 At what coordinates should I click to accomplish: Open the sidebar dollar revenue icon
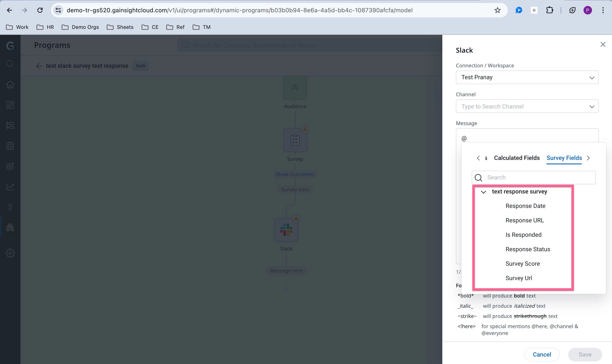point(10,207)
